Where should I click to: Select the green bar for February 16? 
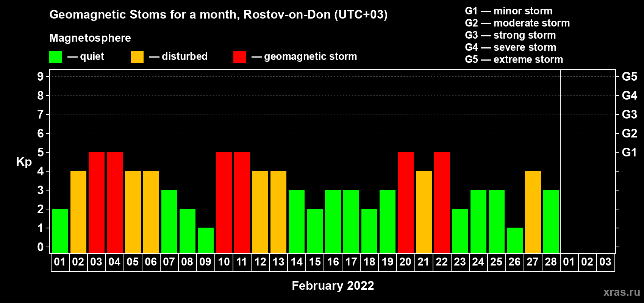333,221
